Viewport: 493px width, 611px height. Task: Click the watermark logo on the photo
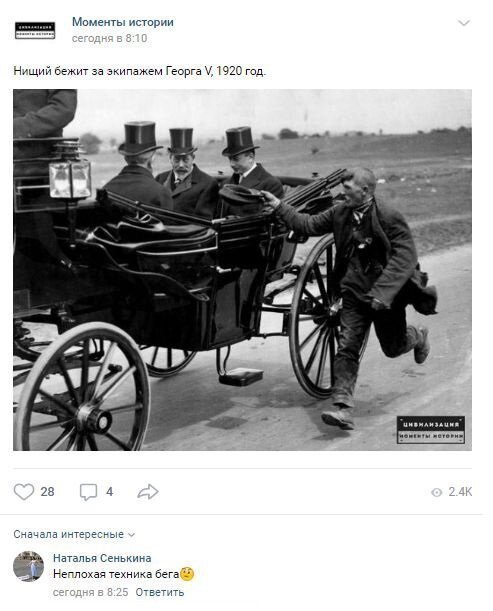(431, 430)
